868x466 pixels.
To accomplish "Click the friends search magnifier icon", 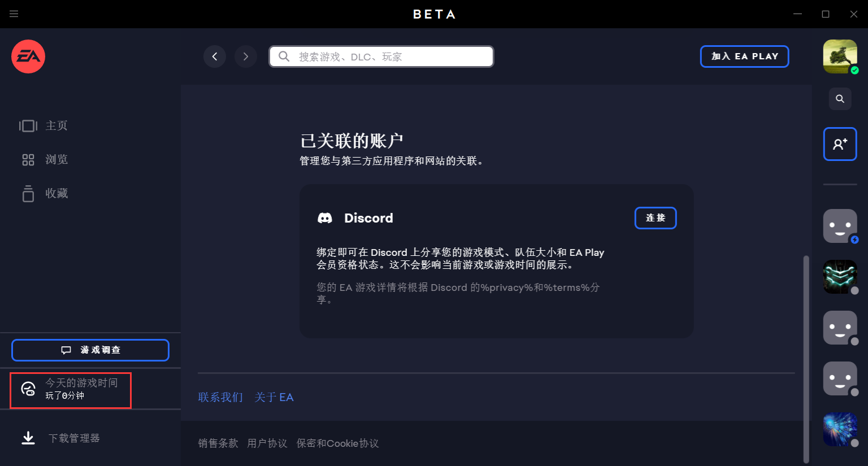I will click(840, 99).
